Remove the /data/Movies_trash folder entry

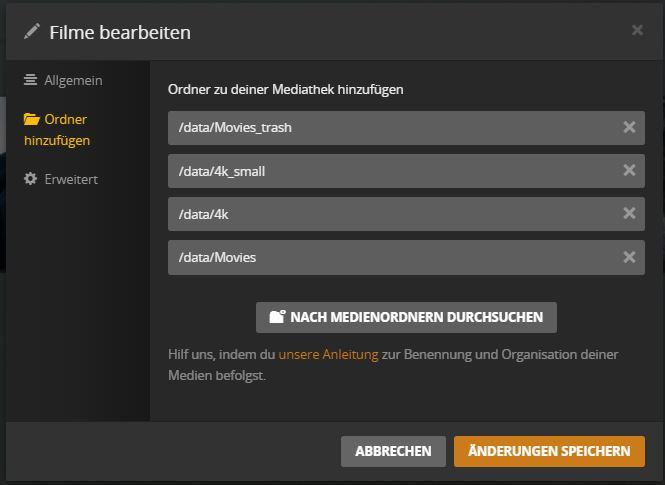click(629, 127)
